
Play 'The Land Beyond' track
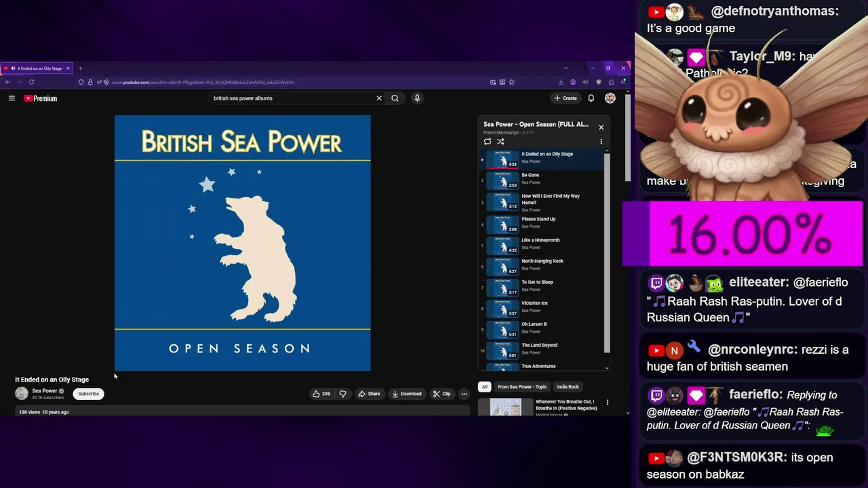(541, 349)
